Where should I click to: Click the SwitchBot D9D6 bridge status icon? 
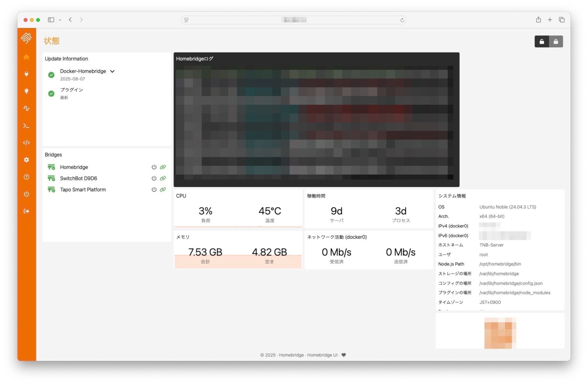point(51,179)
